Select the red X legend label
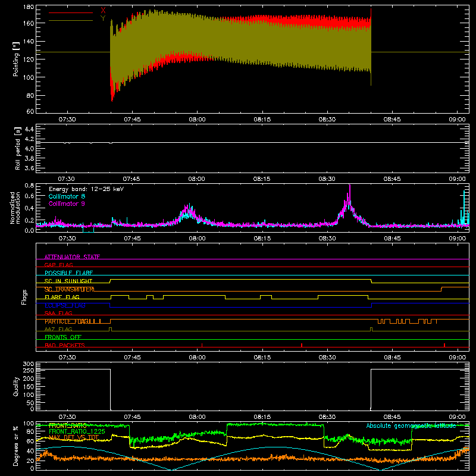 (x=103, y=11)
